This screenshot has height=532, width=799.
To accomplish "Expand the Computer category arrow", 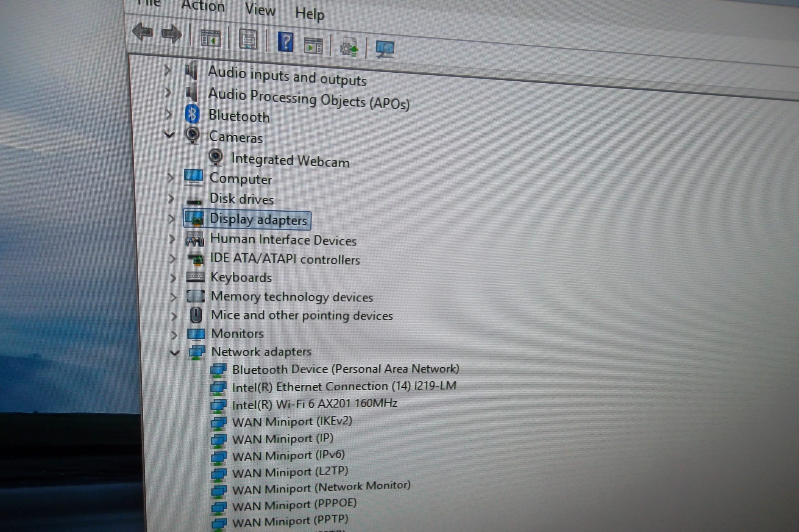I will [x=170, y=178].
